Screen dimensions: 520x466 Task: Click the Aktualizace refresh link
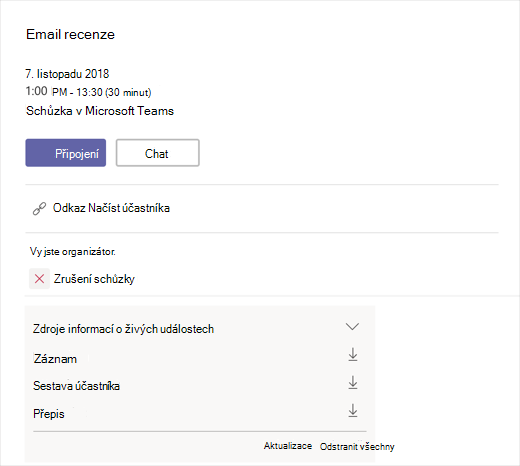pos(288,446)
